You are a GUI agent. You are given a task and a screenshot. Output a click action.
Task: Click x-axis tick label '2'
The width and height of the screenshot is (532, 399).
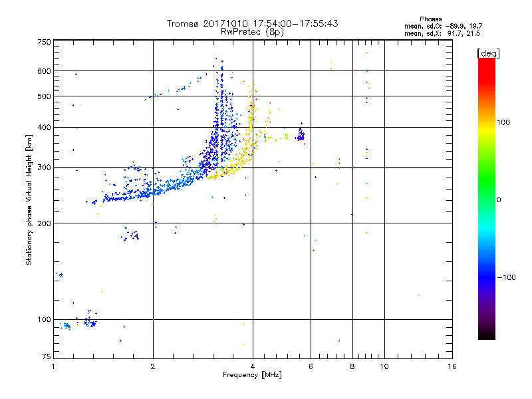[x=153, y=366]
